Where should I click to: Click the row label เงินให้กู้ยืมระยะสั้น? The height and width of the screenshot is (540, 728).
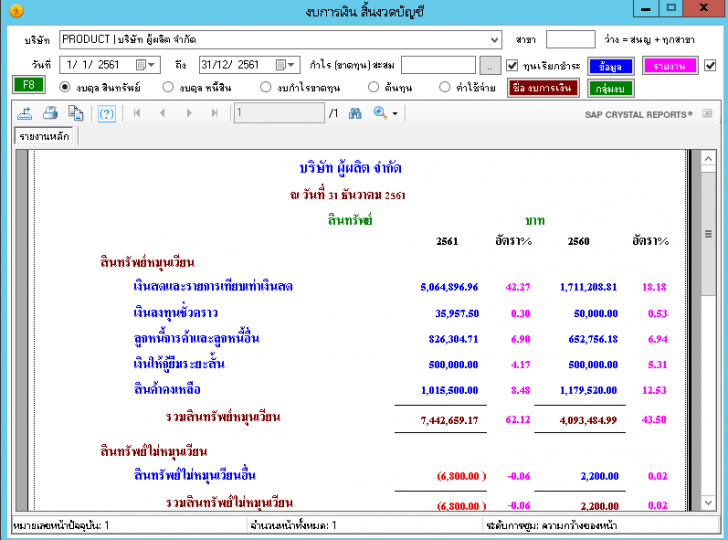coord(179,363)
